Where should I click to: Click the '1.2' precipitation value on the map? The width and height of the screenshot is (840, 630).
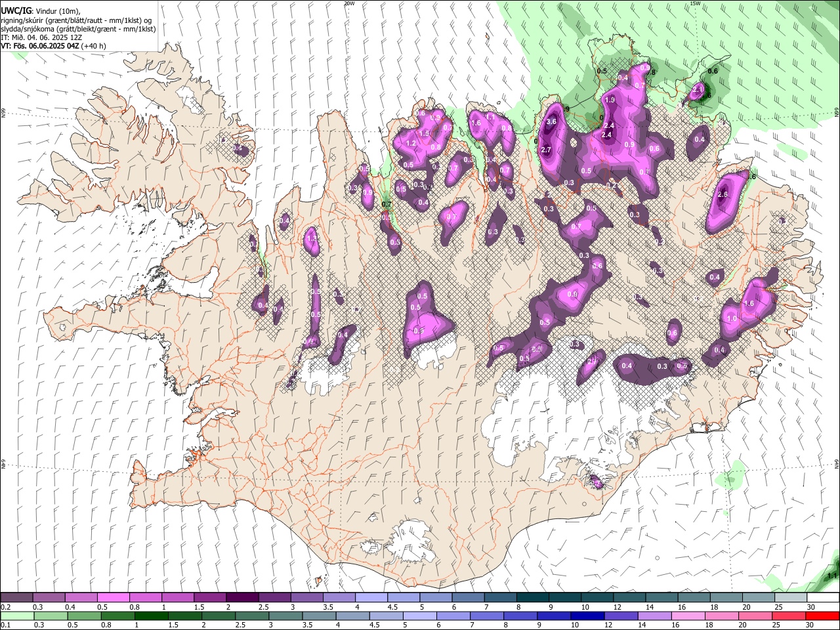(x=411, y=143)
